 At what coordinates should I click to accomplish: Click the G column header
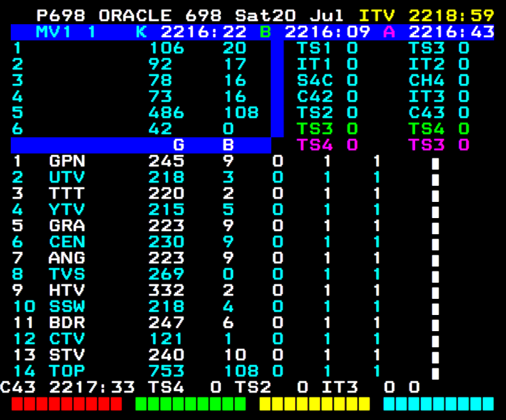[179, 145]
